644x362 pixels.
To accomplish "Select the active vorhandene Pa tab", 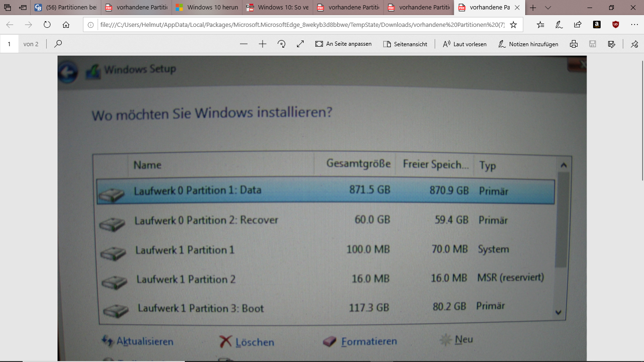I will tap(489, 8).
